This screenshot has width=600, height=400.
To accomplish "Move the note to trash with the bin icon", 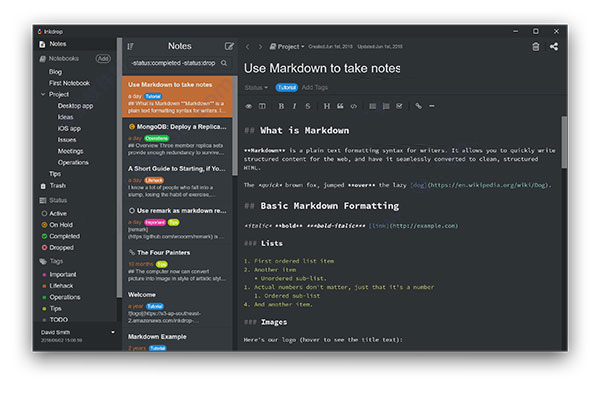I will pyautogui.click(x=536, y=47).
